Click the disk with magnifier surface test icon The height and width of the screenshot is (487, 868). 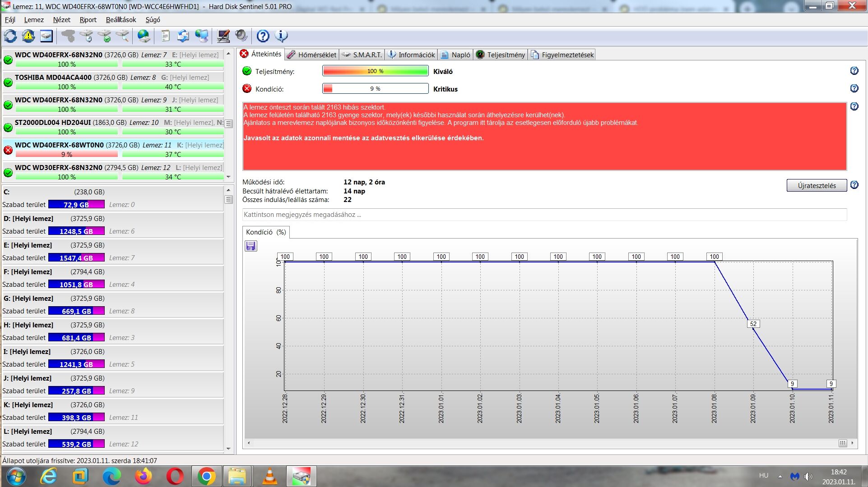[x=122, y=36]
